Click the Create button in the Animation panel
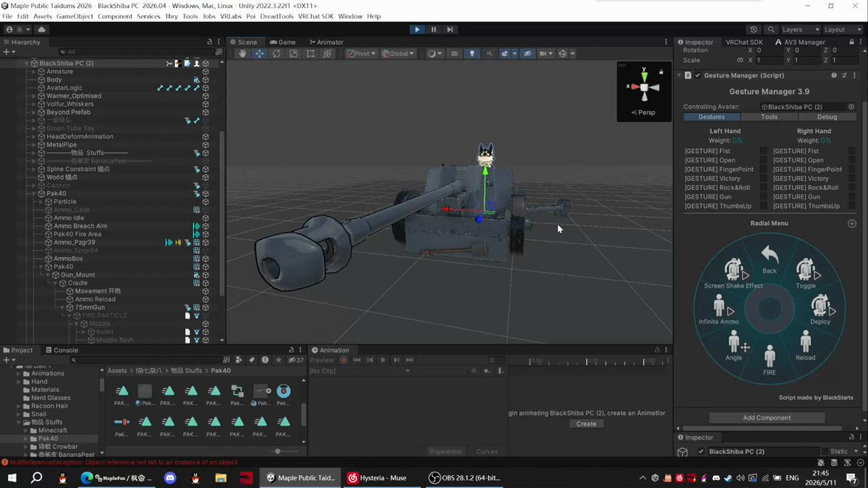This screenshot has height=488, width=868. (x=586, y=424)
